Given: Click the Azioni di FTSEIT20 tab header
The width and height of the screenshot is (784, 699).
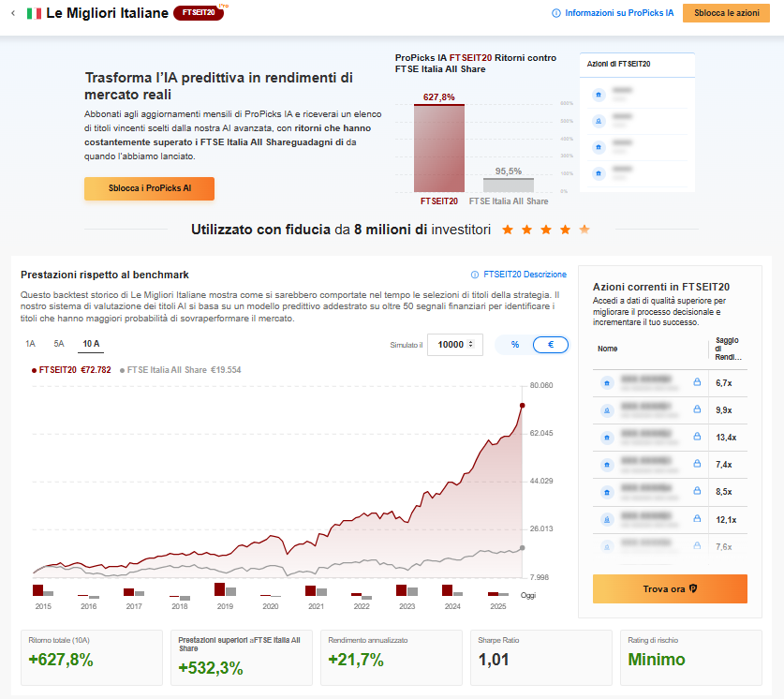Looking at the screenshot, I should click(x=637, y=64).
